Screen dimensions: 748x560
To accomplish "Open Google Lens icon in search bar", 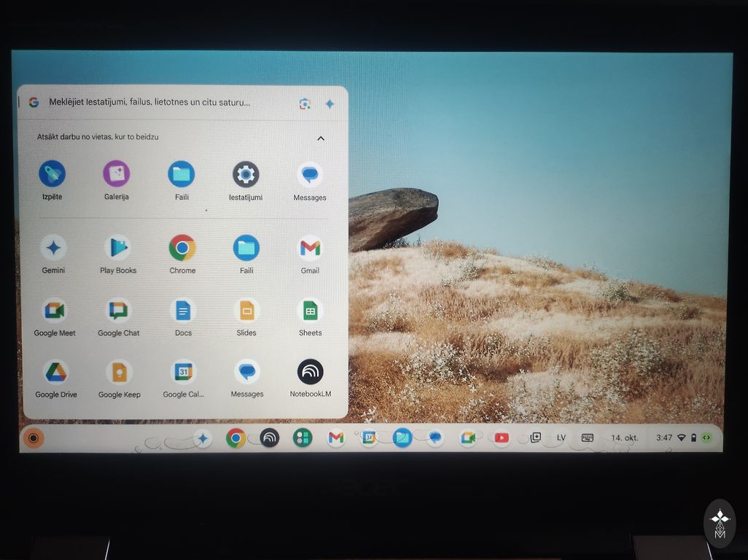I will (x=305, y=104).
